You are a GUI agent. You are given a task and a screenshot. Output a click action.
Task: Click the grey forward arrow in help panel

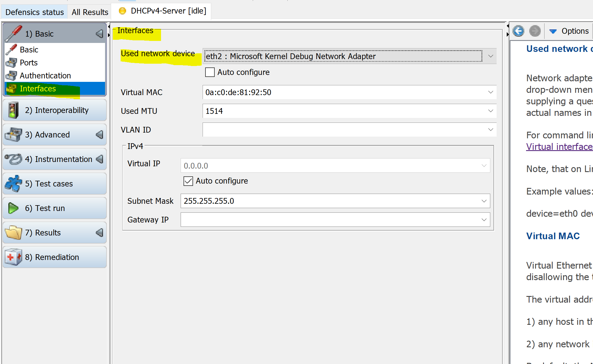pos(535,31)
